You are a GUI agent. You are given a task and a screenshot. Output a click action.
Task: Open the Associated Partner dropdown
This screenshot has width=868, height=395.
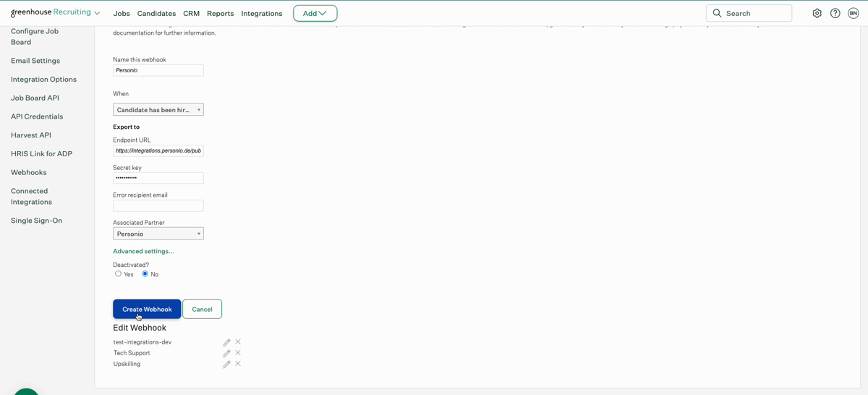click(158, 234)
